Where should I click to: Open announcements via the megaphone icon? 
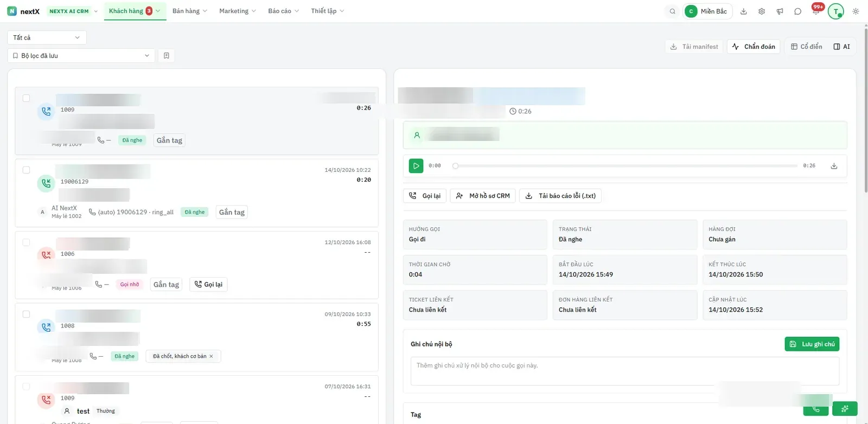click(x=780, y=11)
